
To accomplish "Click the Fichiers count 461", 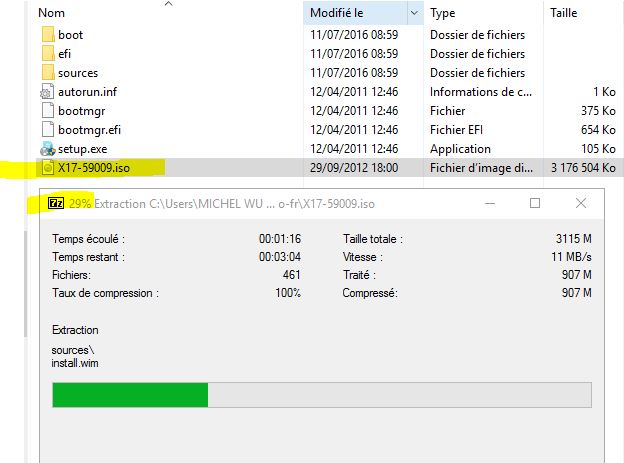I will (x=291, y=275).
